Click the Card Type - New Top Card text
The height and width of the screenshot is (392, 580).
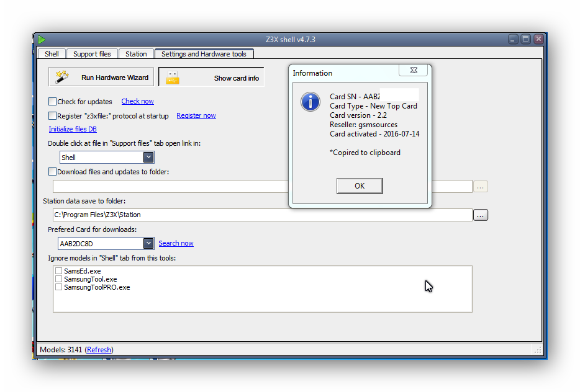click(x=374, y=106)
